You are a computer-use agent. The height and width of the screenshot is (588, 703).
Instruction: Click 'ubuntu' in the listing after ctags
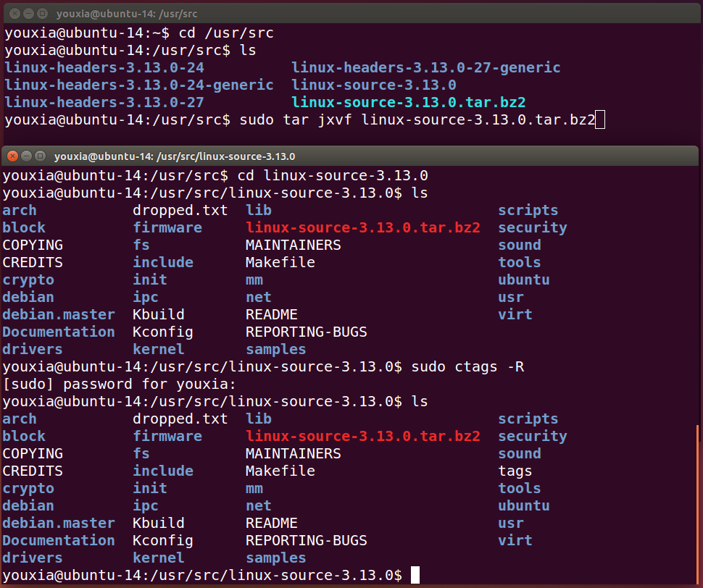point(524,506)
